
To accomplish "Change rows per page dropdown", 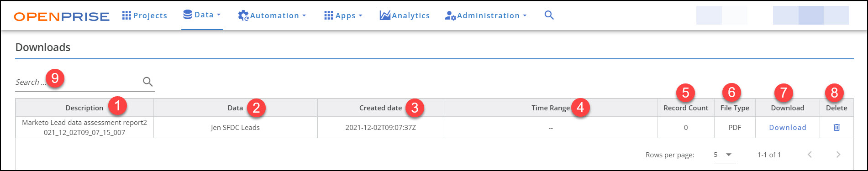I will [724, 155].
